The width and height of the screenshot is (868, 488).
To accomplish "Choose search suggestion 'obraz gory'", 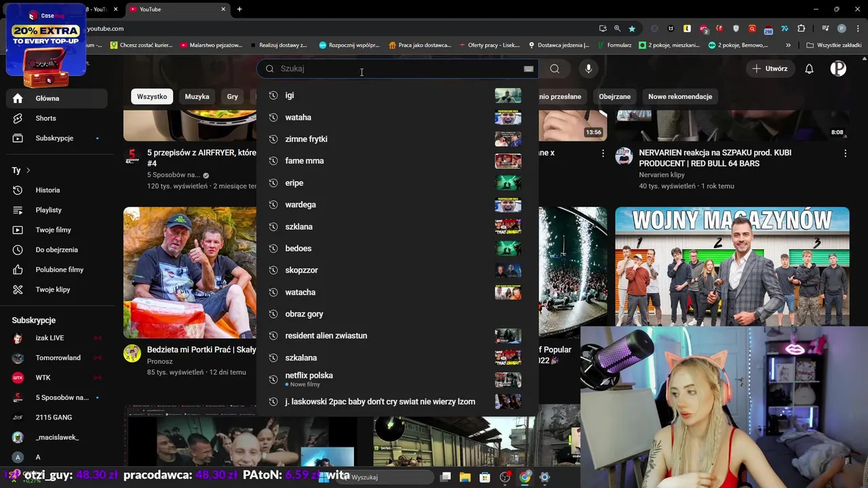I will pyautogui.click(x=397, y=314).
